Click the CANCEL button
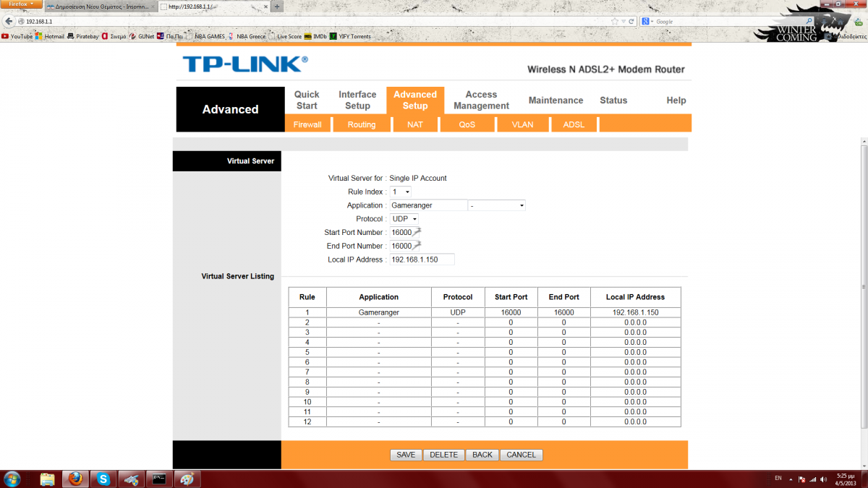The image size is (868, 488). (521, 455)
